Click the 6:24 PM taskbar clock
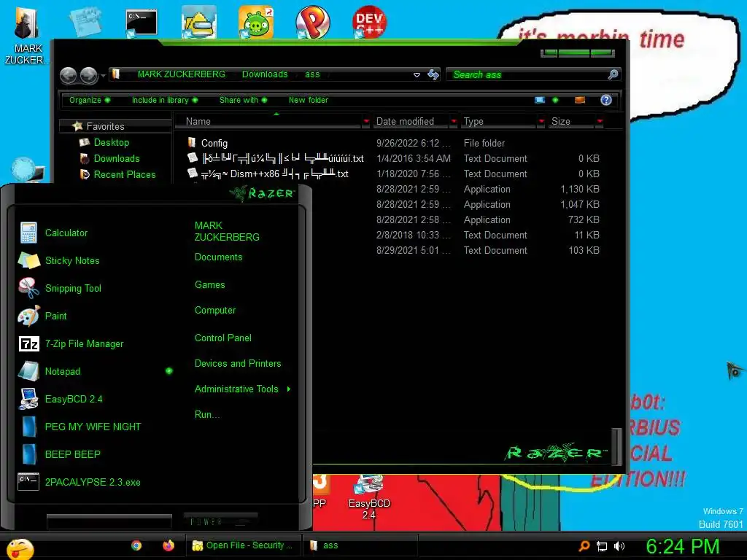 click(x=682, y=546)
